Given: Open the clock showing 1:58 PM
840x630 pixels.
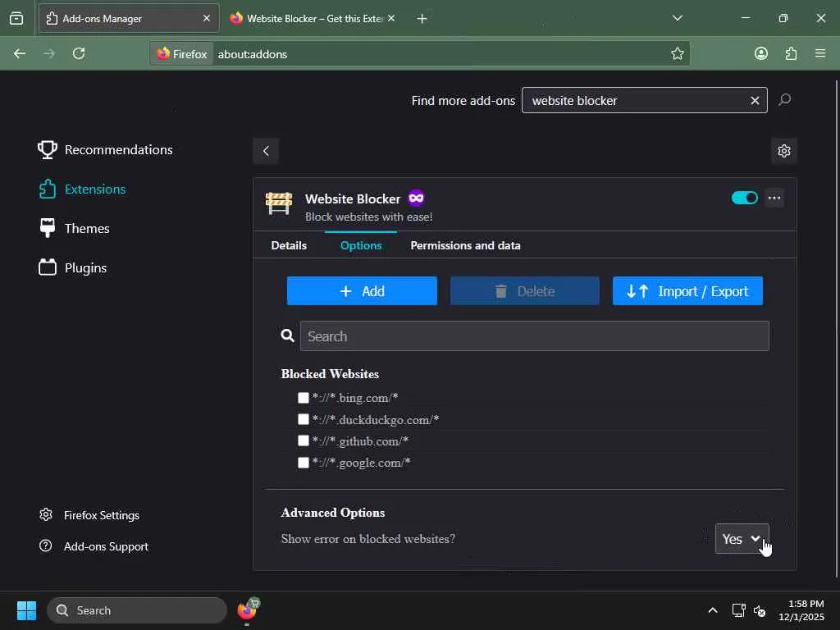Looking at the screenshot, I should coord(801,610).
